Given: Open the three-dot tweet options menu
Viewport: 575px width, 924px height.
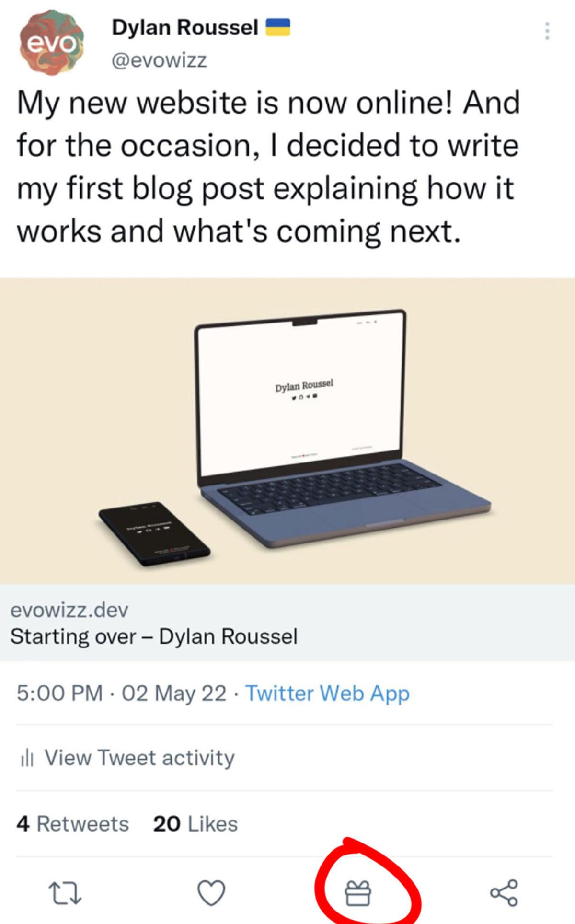Looking at the screenshot, I should (x=547, y=31).
